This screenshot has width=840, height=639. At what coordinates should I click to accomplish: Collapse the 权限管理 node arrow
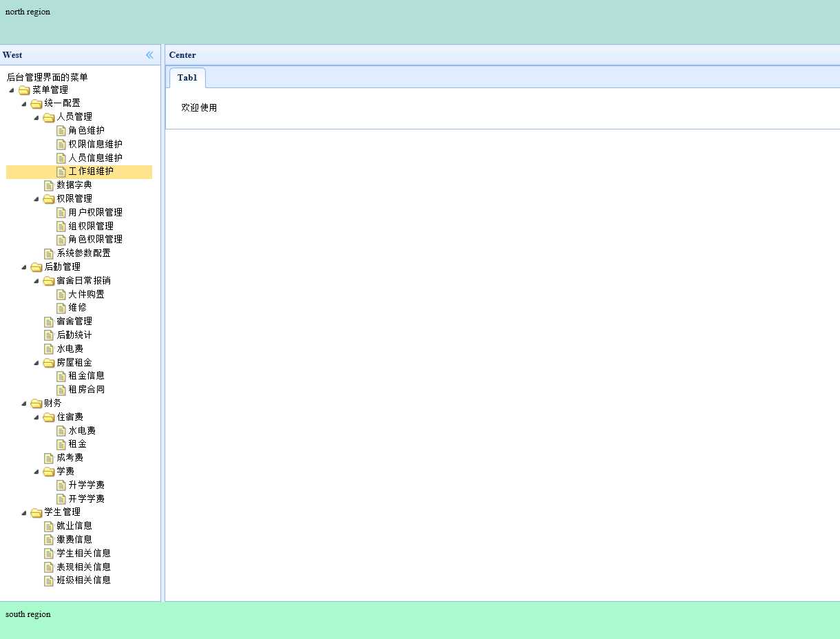point(36,199)
